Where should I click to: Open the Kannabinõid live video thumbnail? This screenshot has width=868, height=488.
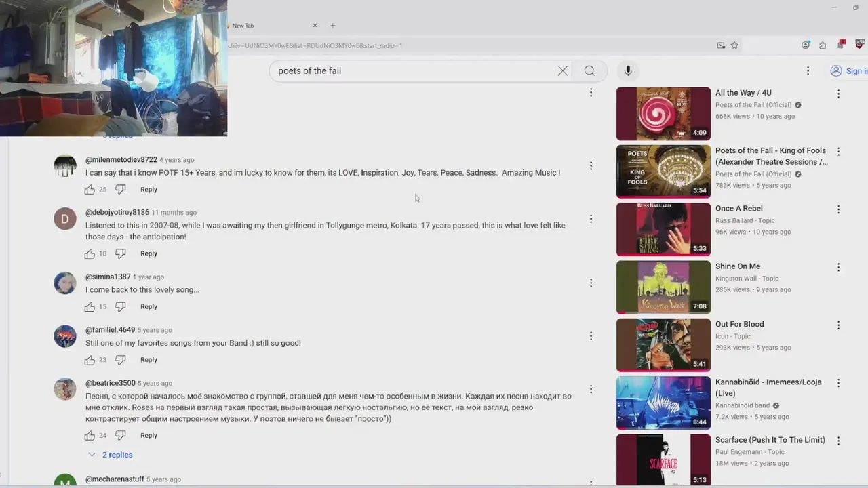(663, 403)
